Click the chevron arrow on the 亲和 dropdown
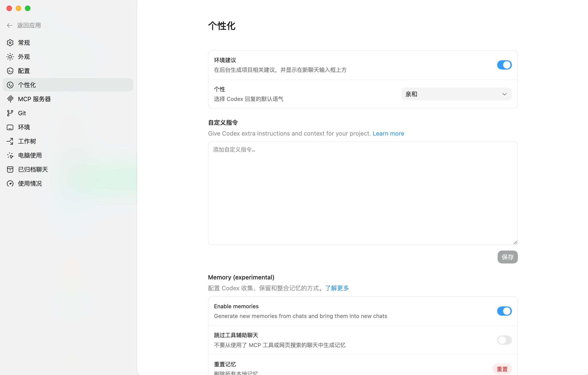Screen dimensions: 588x375 coord(504,94)
